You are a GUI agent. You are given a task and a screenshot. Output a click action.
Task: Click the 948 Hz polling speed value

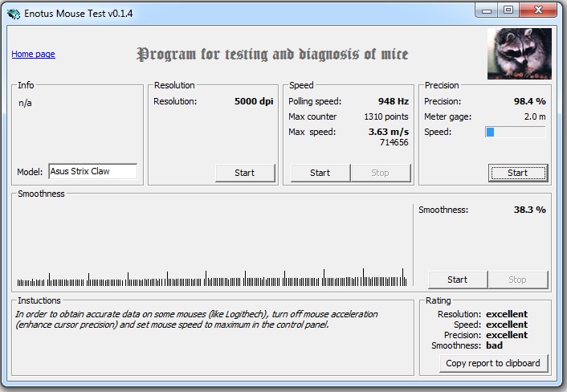point(394,101)
